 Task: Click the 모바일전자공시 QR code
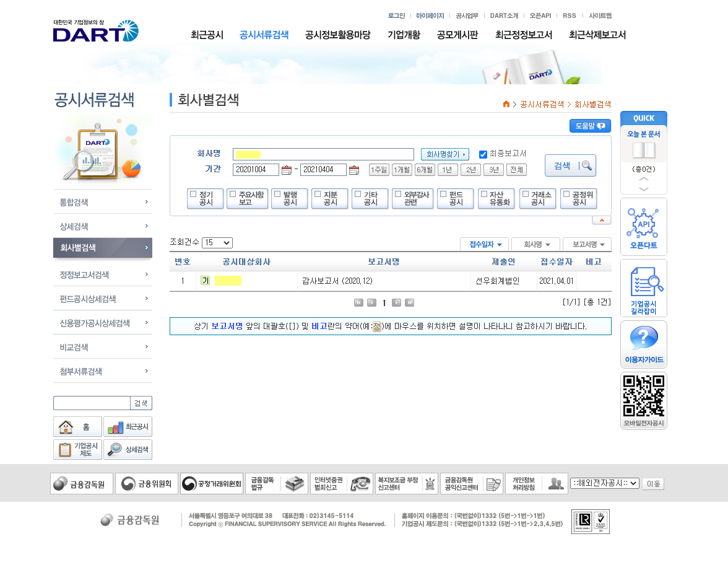click(643, 397)
